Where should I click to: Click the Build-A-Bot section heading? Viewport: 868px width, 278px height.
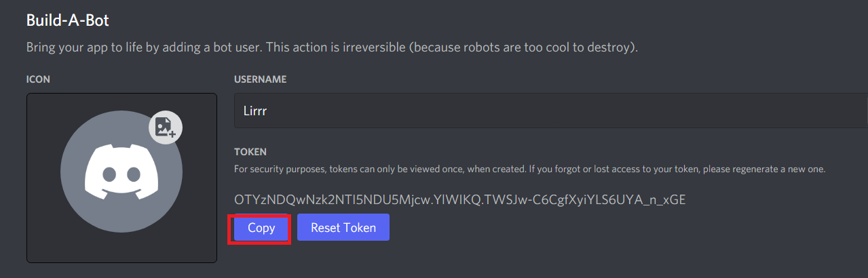[x=68, y=20]
